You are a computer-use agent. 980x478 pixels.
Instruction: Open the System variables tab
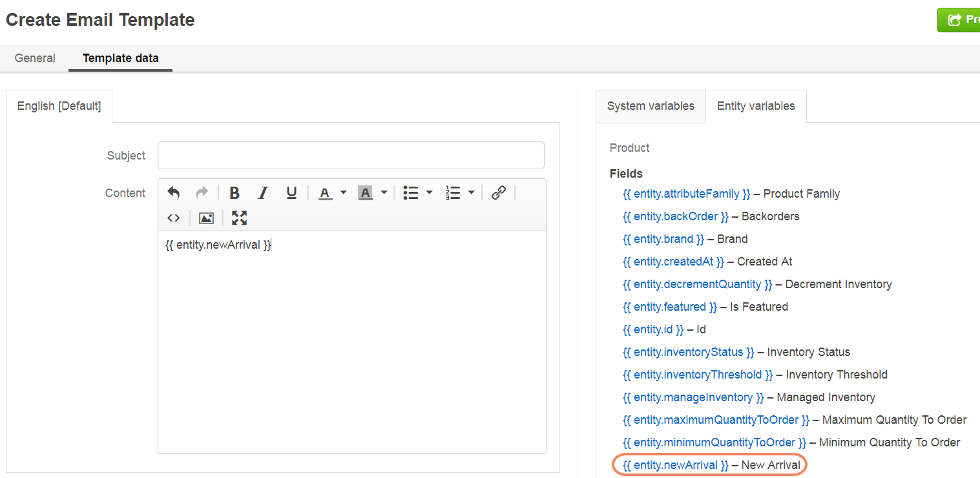(x=651, y=106)
